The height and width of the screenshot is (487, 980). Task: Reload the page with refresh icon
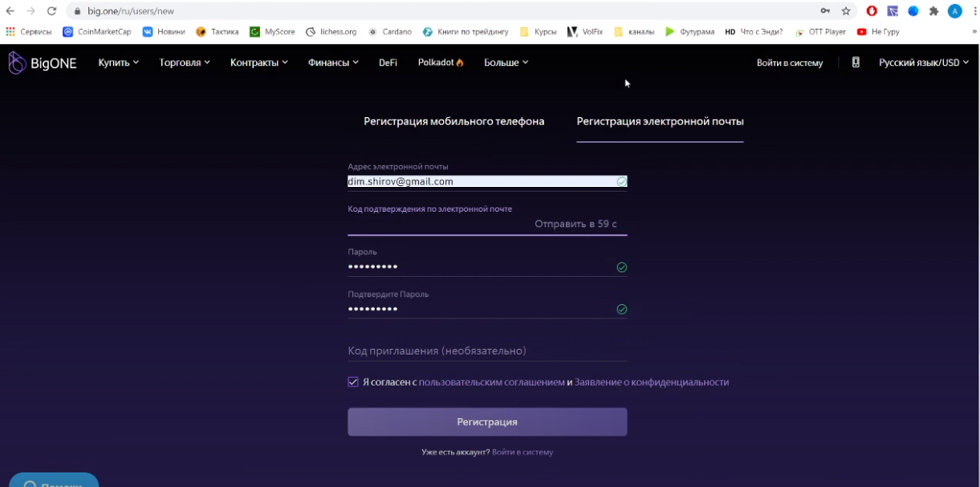[52, 11]
